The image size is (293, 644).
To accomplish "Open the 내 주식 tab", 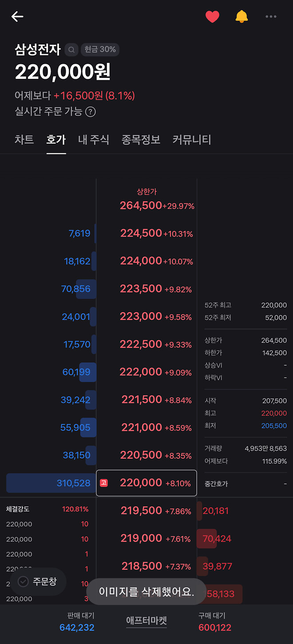I will (94, 140).
